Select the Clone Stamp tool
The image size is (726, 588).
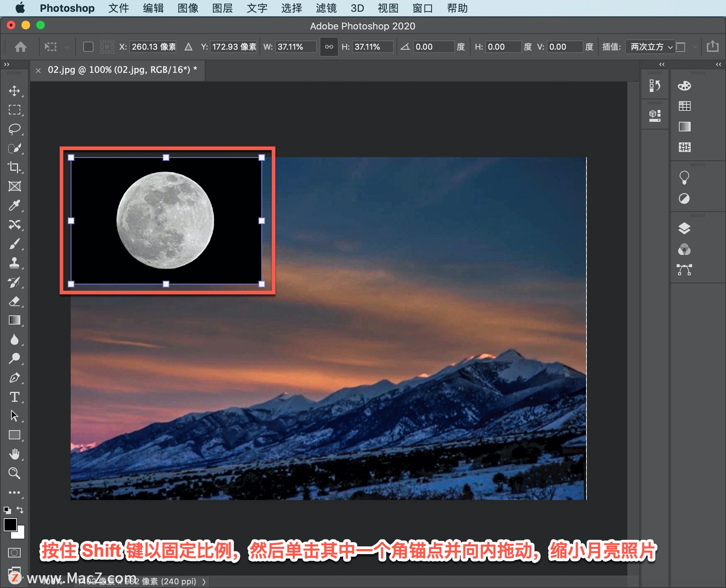click(14, 263)
